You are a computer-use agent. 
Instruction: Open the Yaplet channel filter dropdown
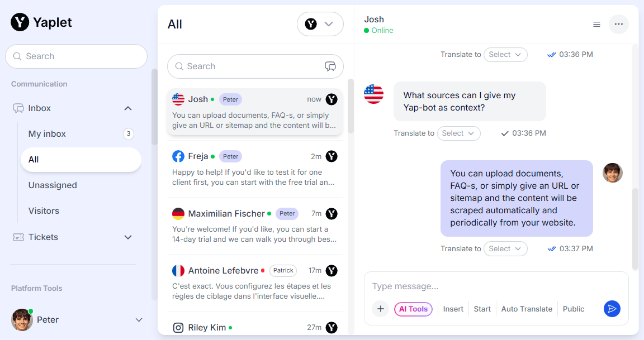[320, 24]
